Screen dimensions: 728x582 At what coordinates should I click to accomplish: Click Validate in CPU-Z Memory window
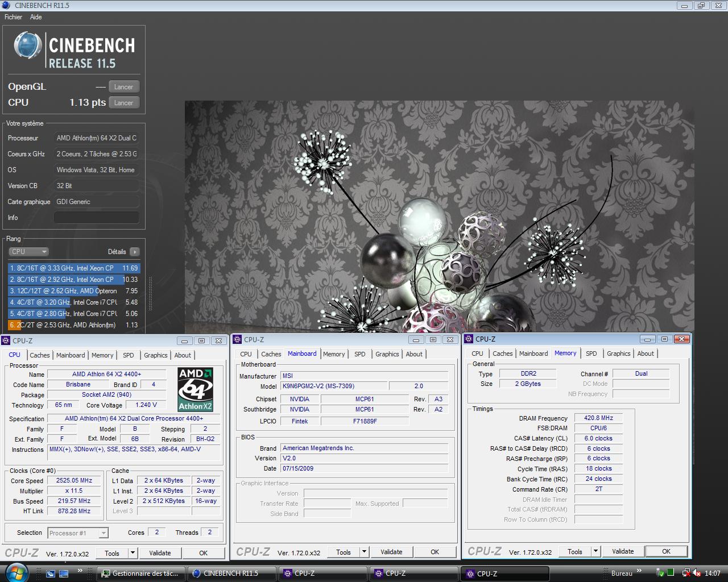tap(623, 551)
